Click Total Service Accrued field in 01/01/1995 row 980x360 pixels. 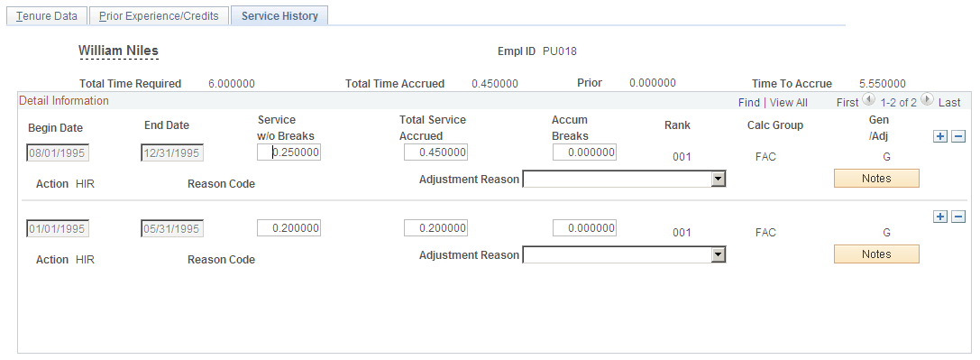click(435, 228)
